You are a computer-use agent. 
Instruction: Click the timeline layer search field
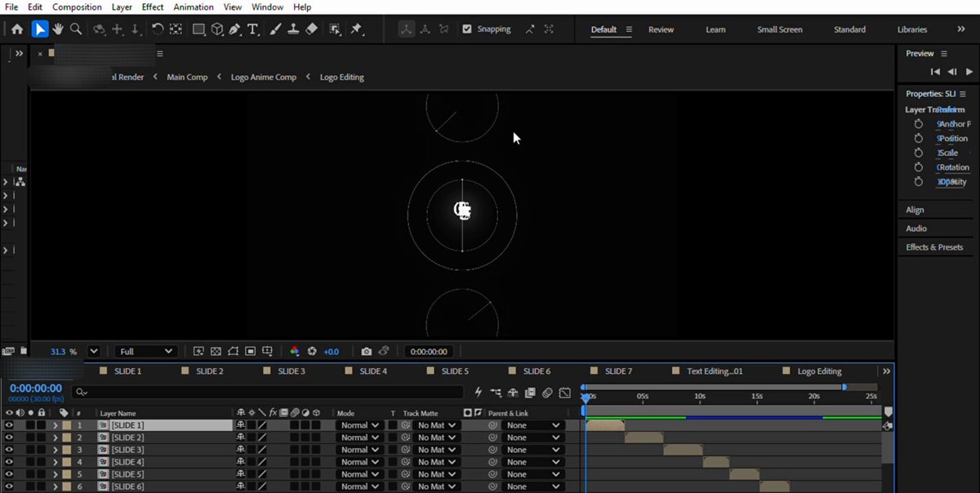268,393
